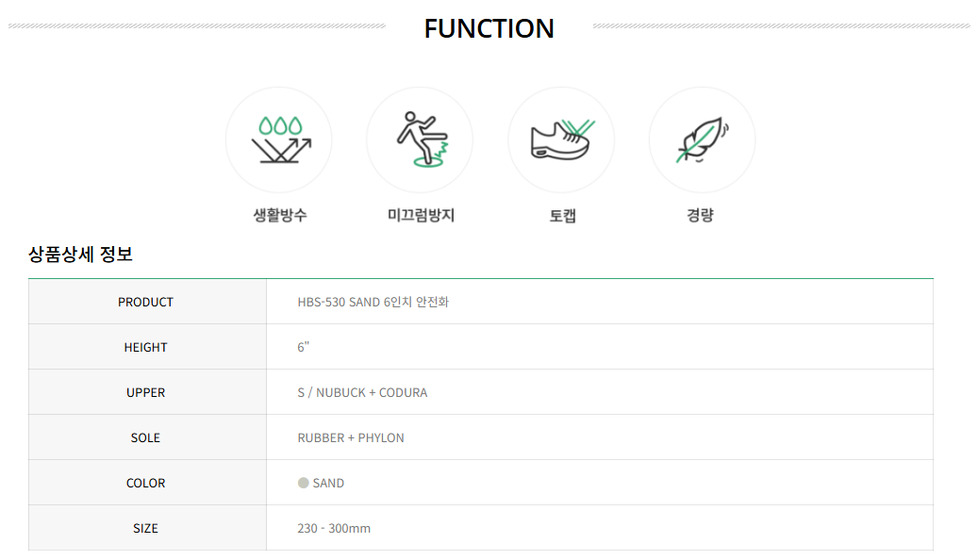Select the COLOR row header

tap(147, 483)
